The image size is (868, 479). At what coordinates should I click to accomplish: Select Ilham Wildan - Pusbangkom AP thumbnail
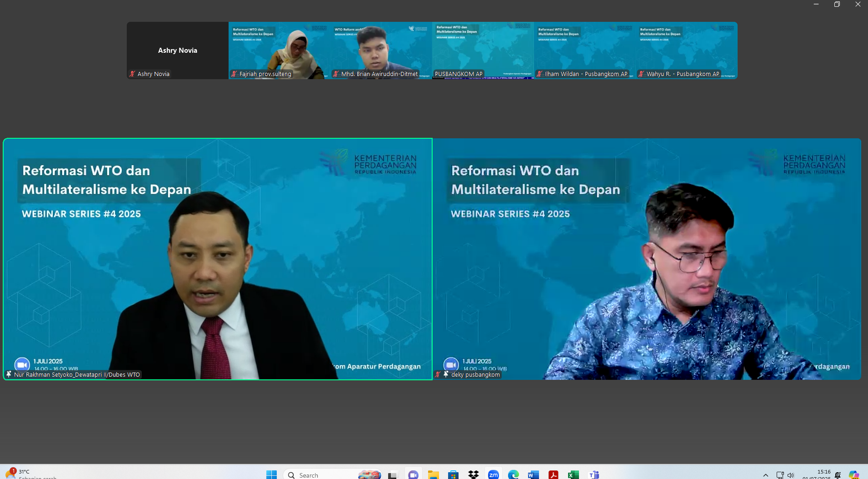tap(585, 50)
